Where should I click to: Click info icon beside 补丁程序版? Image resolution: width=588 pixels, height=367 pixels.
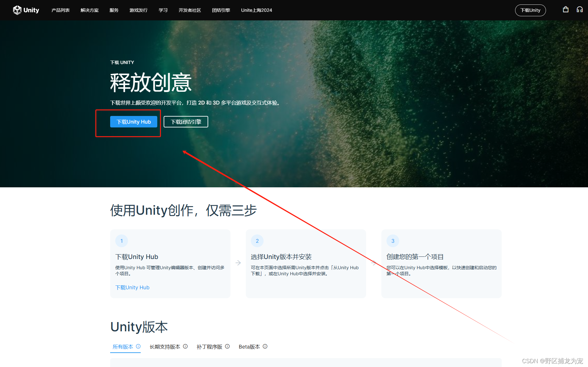(x=227, y=346)
